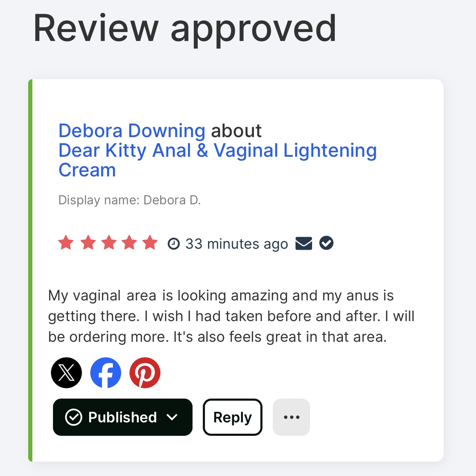Click the circled checkmark in Published button

coord(73,417)
